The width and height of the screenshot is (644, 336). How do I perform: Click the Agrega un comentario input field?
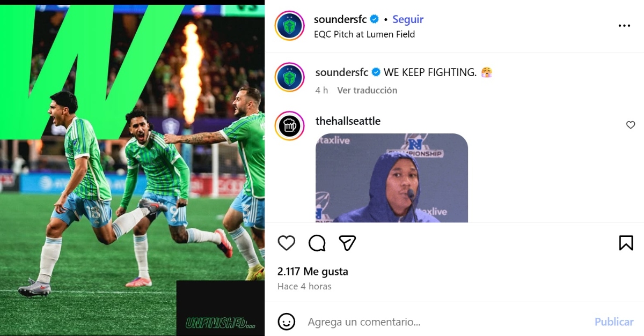[x=445, y=322]
